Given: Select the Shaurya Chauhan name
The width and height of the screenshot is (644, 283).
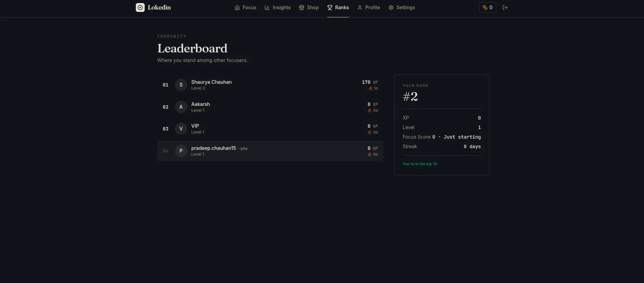Looking at the screenshot, I should [x=211, y=82].
